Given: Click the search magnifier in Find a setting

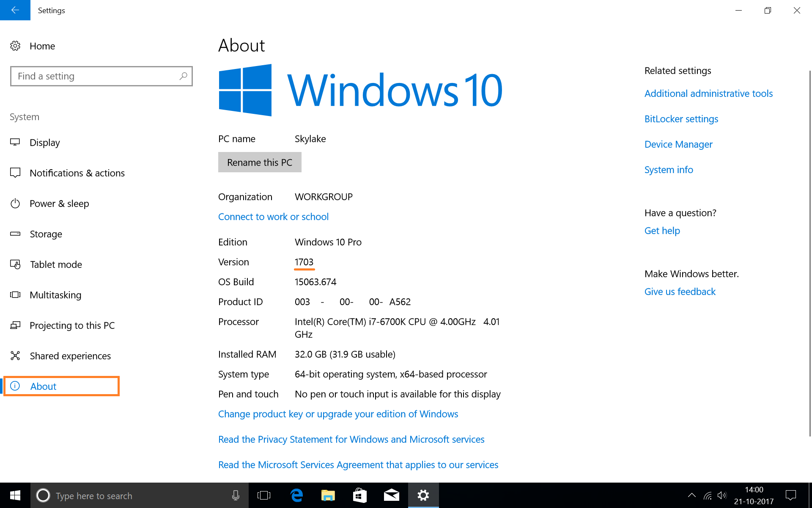Looking at the screenshot, I should coord(183,76).
